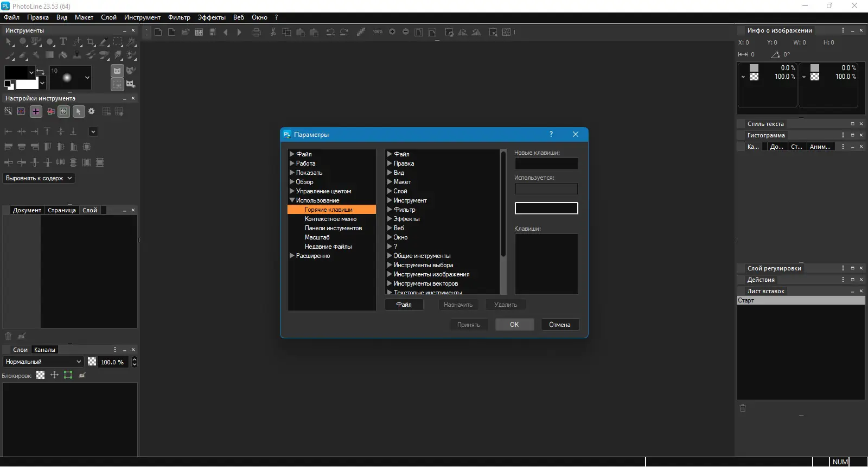Click the white background color swatch
The height and width of the screenshot is (467, 868).
27,85
